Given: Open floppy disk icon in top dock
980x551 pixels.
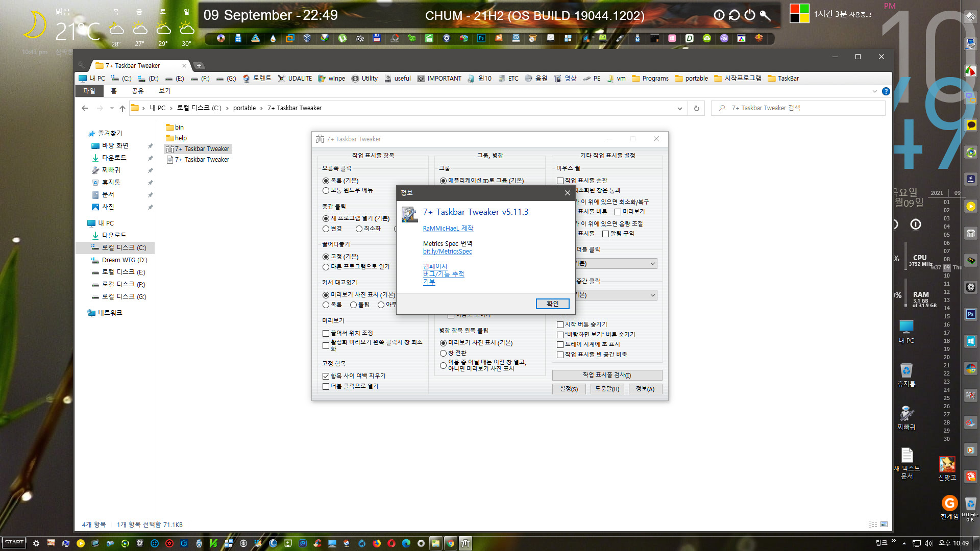Looking at the screenshot, I should (x=377, y=38).
